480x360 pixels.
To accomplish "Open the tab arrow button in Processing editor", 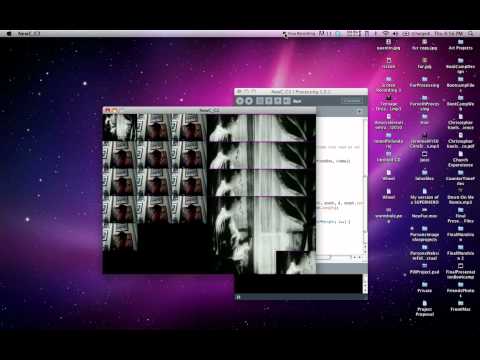I will 359,112.
